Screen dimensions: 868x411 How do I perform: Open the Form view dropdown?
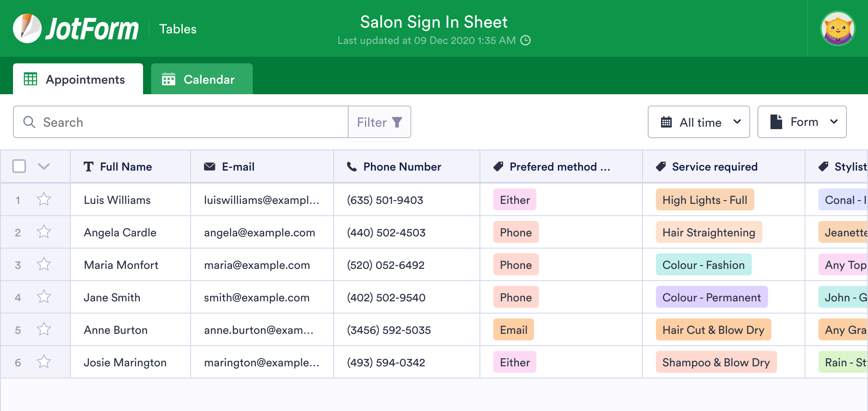(x=801, y=122)
